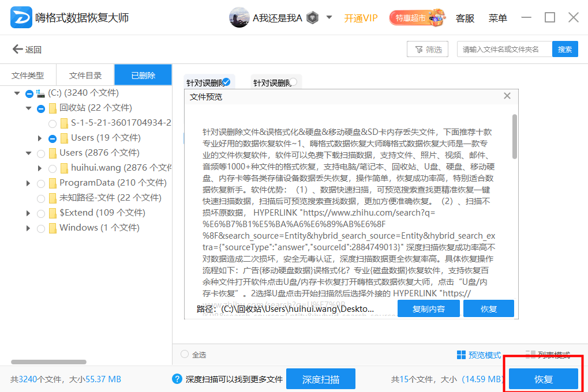Open the account dropdown arrow
Image resolution: width=588 pixels, height=392 pixels.
pyautogui.click(x=329, y=17)
